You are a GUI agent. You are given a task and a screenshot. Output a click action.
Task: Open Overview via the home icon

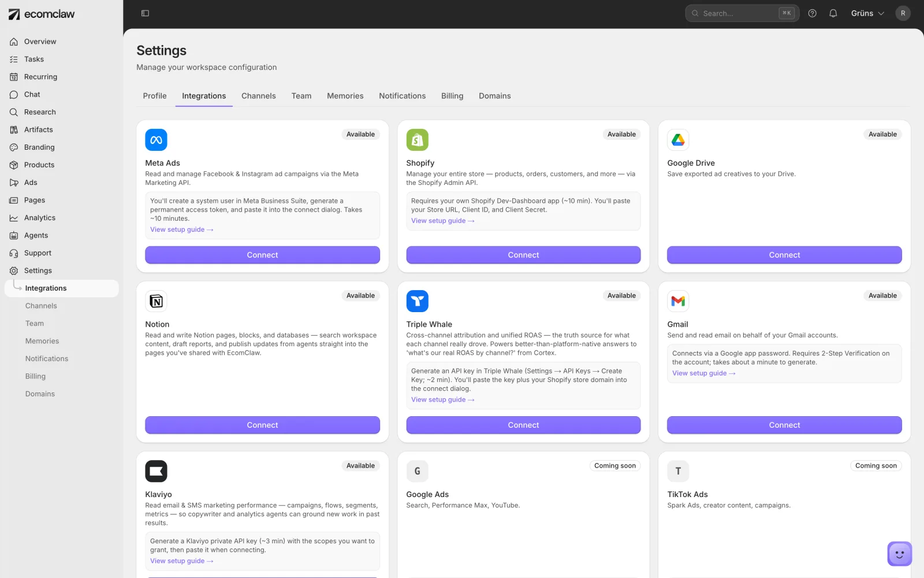click(14, 42)
